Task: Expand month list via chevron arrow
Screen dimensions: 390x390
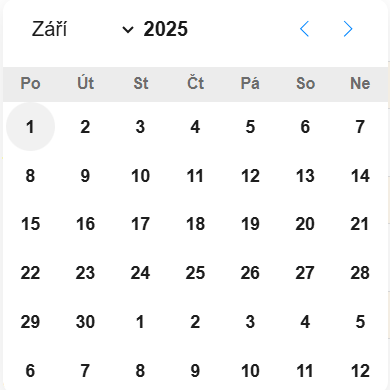Action: pos(128,30)
